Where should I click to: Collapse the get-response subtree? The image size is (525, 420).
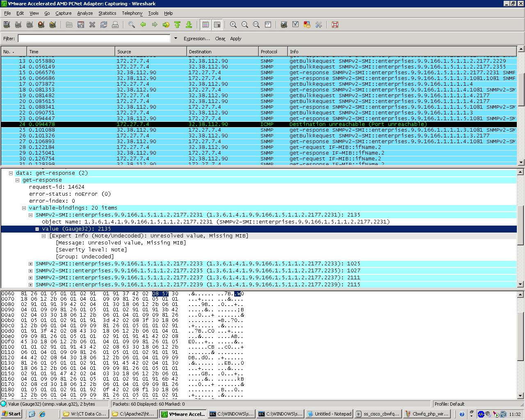[x=18, y=180]
